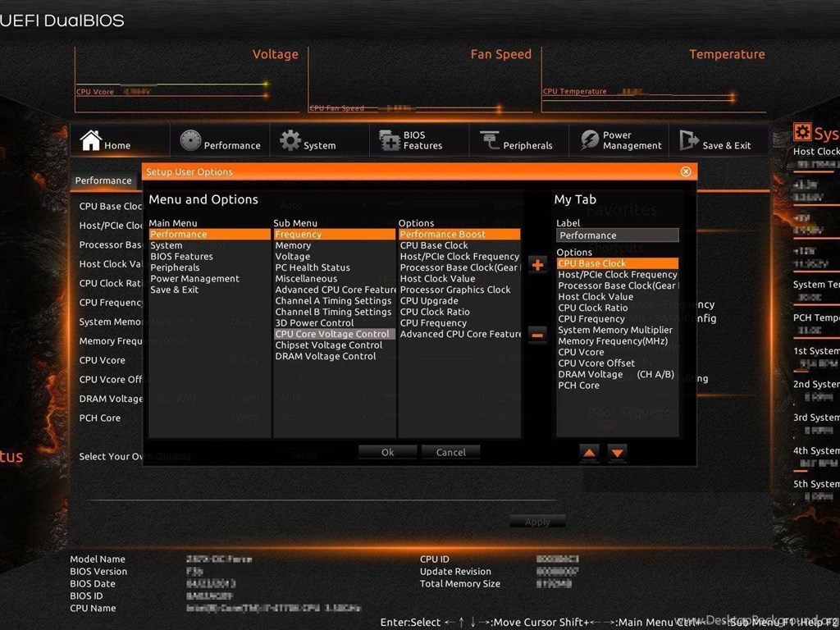Screen dimensions: 840x630
Task: Select Channel A Timing Settings
Action: (x=333, y=301)
